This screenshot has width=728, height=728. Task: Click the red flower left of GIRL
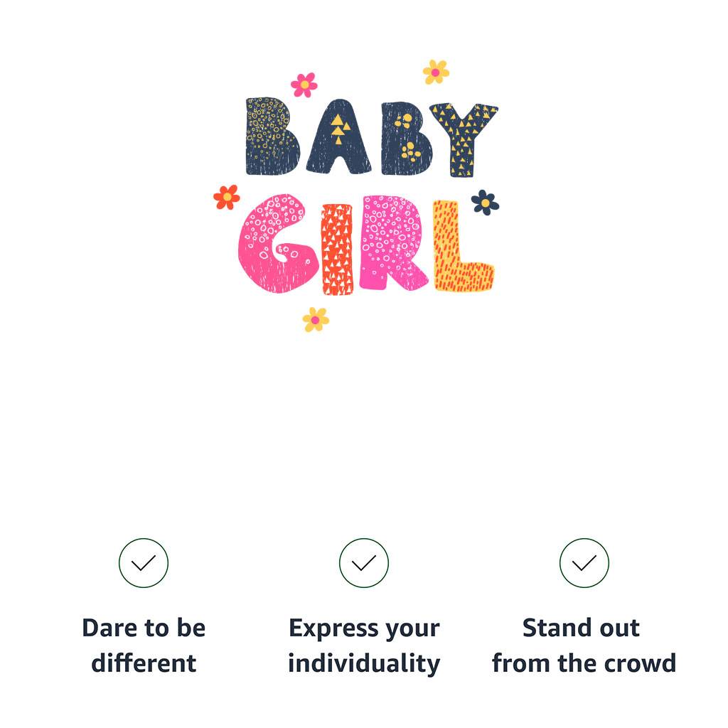click(x=227, y=197)
